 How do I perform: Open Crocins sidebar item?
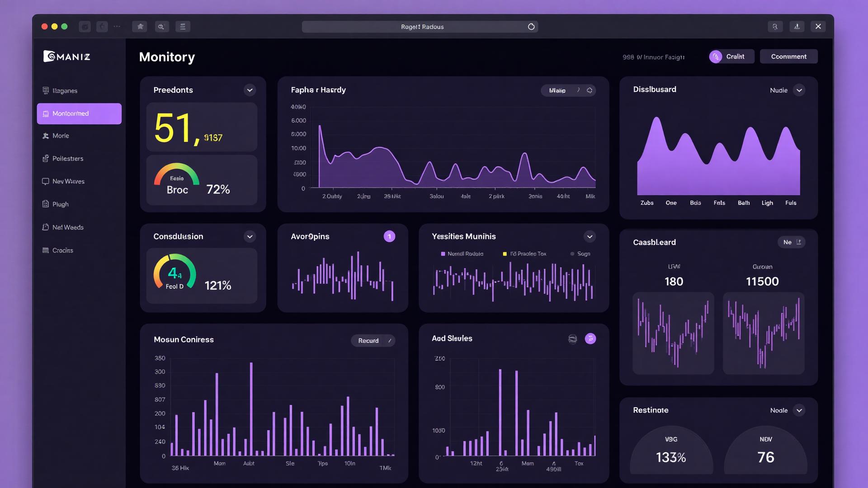(x=79, y=250)
